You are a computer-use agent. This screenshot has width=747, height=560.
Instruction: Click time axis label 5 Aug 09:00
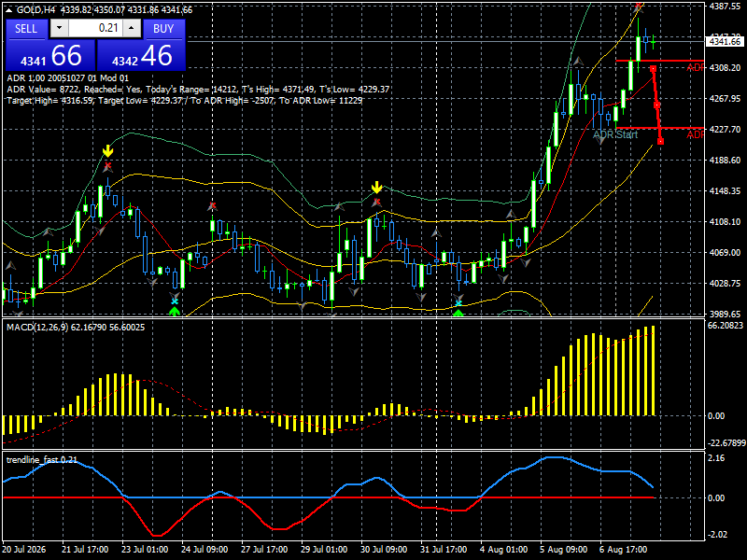(564, 550)
